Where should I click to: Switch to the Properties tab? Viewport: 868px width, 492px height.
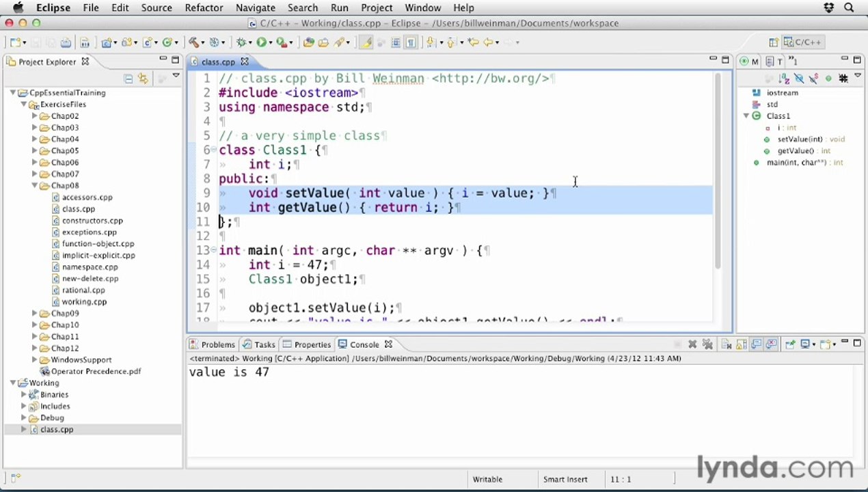click(307, 344)
